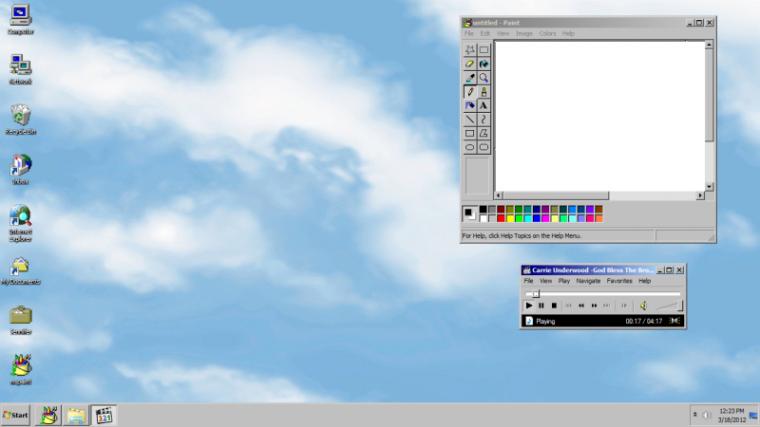Open the Image menu in Paint
The image size is (760, 427).
coord(524,33)
